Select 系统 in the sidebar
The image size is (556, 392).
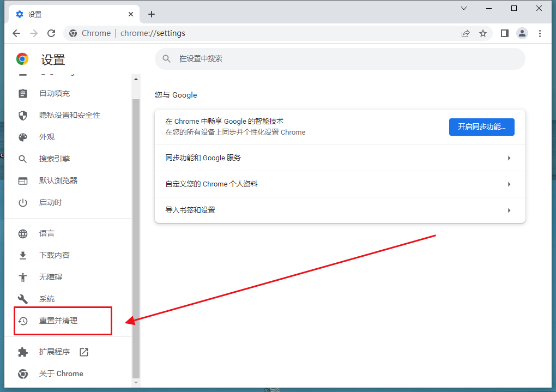coord(68,299)
